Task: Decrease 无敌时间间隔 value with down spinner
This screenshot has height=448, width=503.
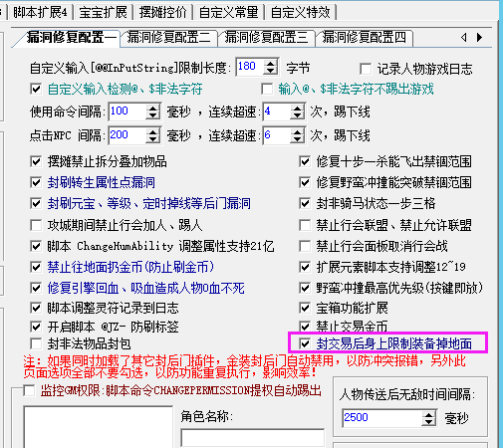Action: click(x=429, y=422)
